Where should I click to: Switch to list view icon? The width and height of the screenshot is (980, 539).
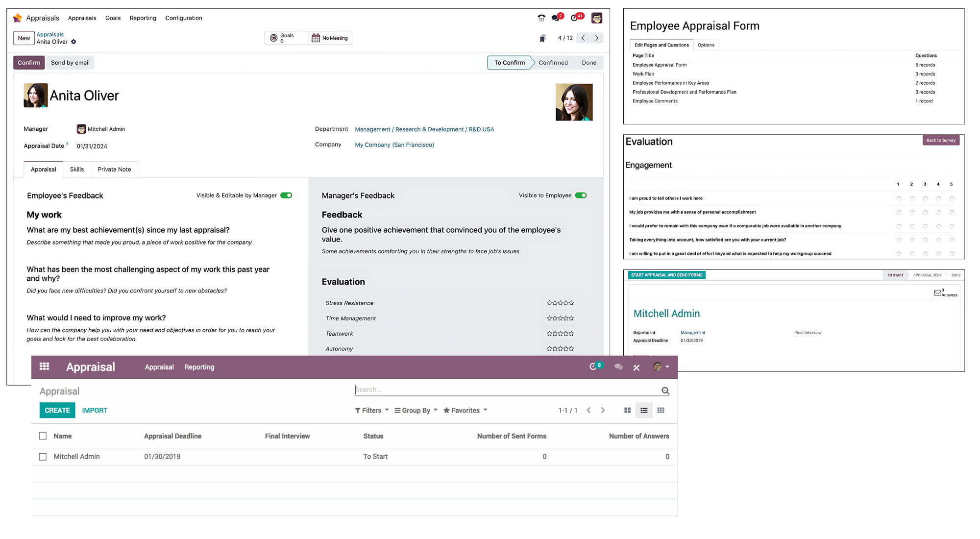click(644, 410)
